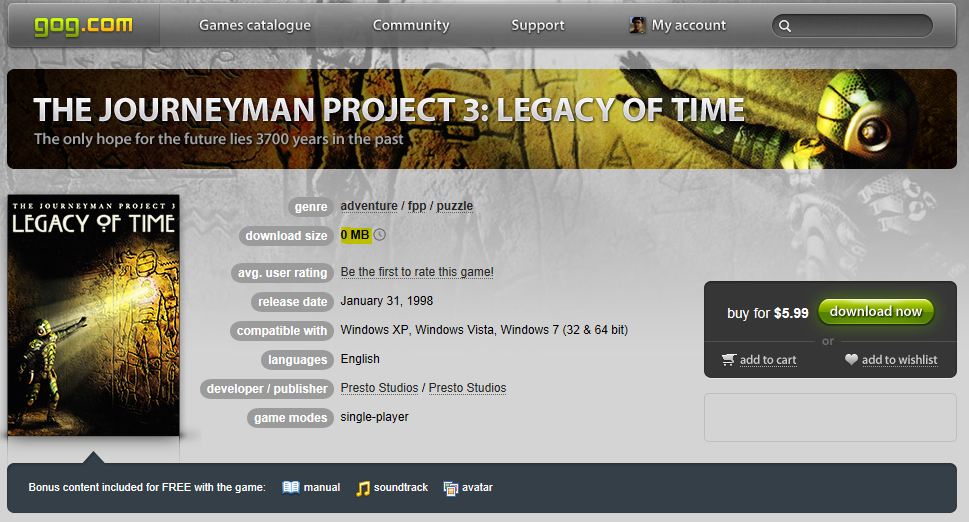Image resolution: width=969 pixels, height=522 pixels.
Task: Click the search magnifier icon
Action: pyautogui.click(x=785, y=26)
